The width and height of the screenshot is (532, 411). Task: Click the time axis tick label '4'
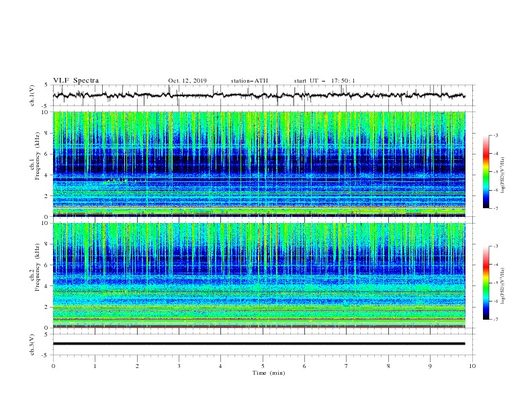[x=220, y=366]
